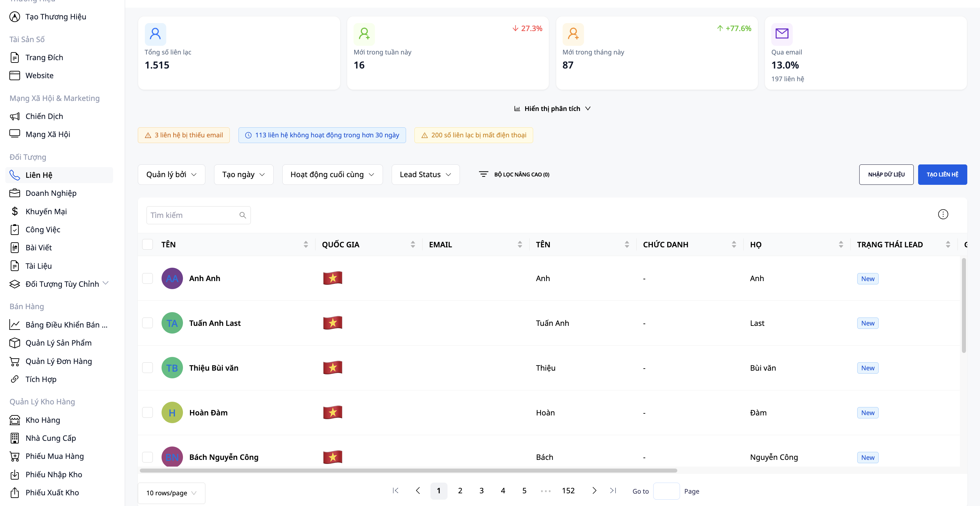Image resolution: width=980 pixels, height=506 pixels.
Task: Expand the Hiển thị phân tích analytics panel
Action: 552,108
